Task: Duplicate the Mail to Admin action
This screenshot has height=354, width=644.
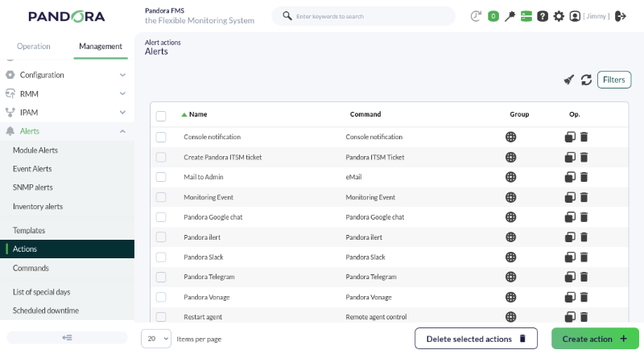Action: pyautogui.click(x=570, y=177)
